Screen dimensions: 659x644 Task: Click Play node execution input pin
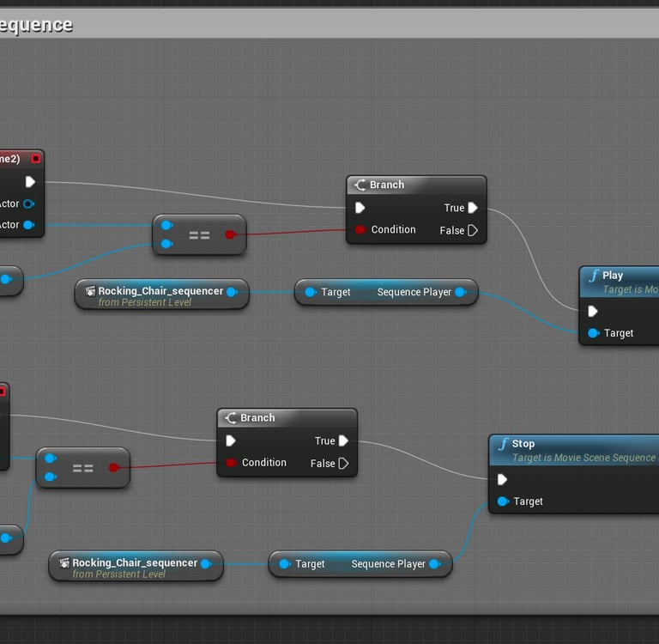point(593,312)
